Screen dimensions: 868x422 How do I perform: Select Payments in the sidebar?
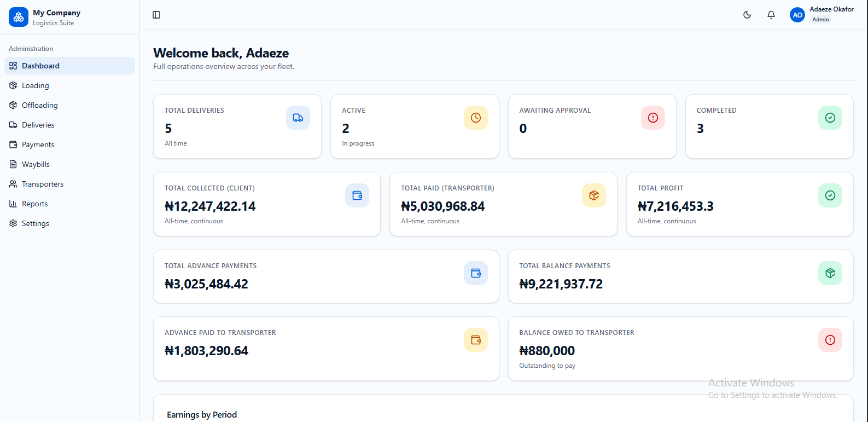[69, 144]
